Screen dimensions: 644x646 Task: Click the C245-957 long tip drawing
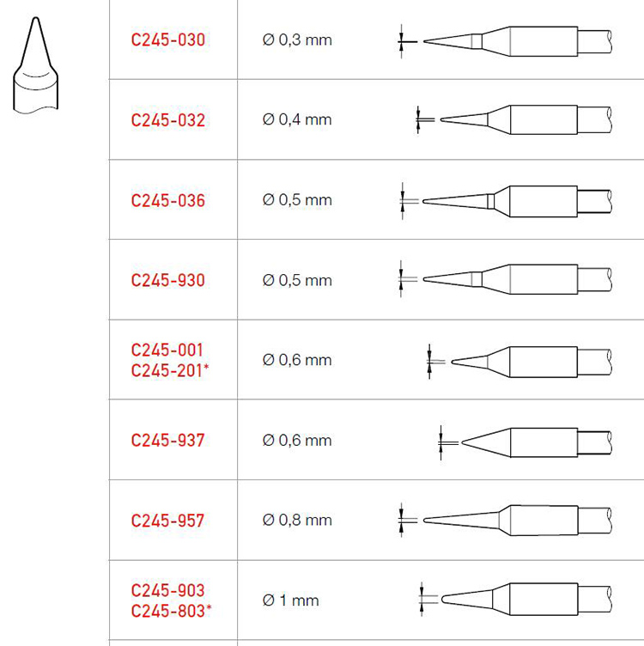tap(505, 520)
